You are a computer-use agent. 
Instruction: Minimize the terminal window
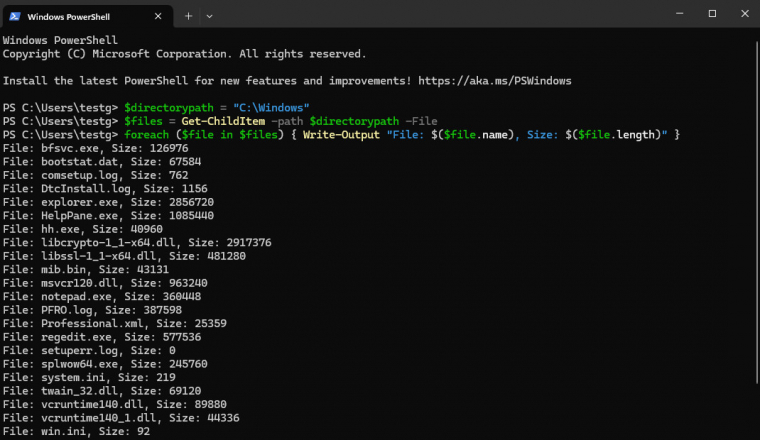(x=680, y=14)
